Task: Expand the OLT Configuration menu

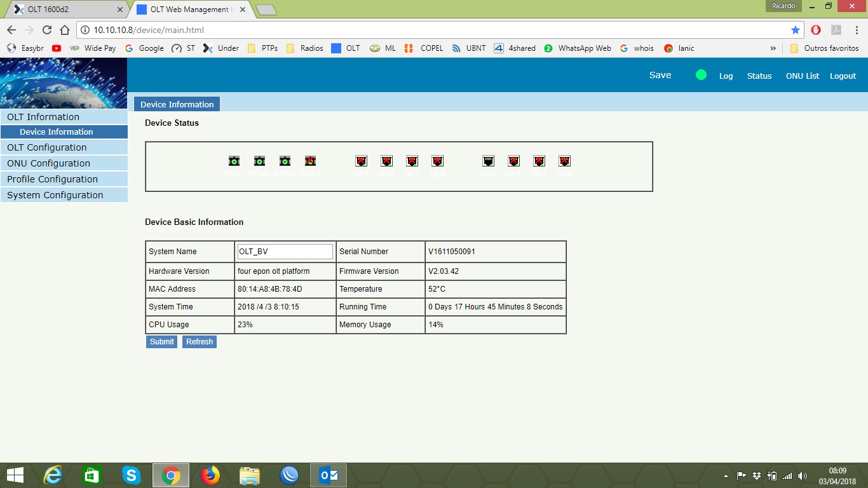Action: 64,147
